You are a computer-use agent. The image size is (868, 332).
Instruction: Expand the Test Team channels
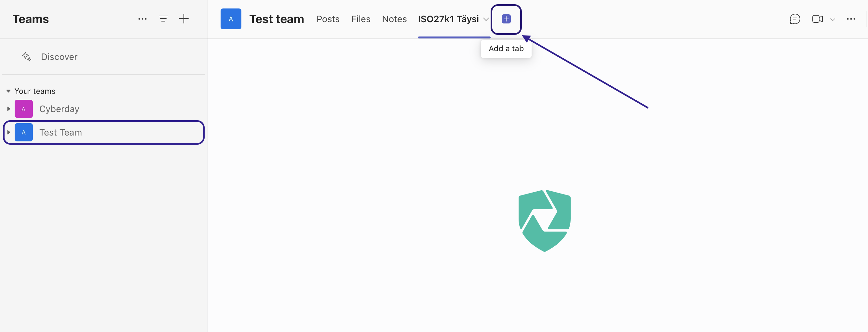(x=8, y=132)
